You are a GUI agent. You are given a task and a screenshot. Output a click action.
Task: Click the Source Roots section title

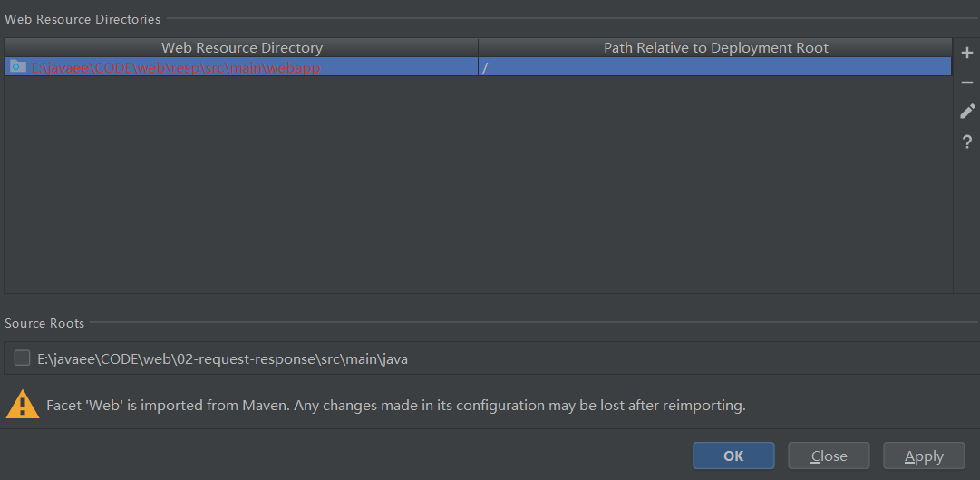pos(44,323)
